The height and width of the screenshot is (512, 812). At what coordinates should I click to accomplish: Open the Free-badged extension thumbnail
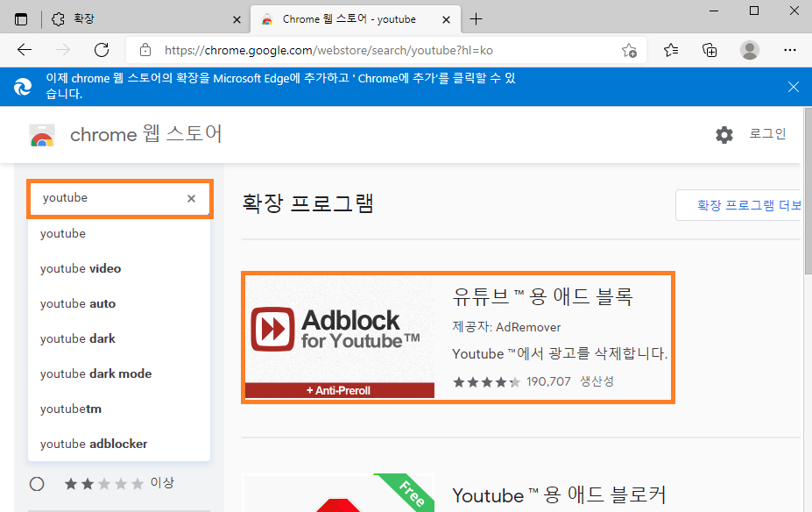(339, 493)
